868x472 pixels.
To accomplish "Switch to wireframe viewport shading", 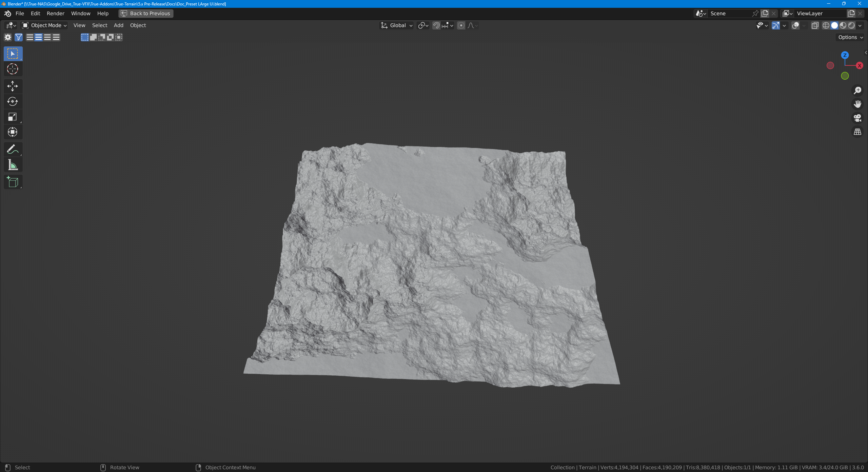I will pyautogui.click(x=826, y=25).
